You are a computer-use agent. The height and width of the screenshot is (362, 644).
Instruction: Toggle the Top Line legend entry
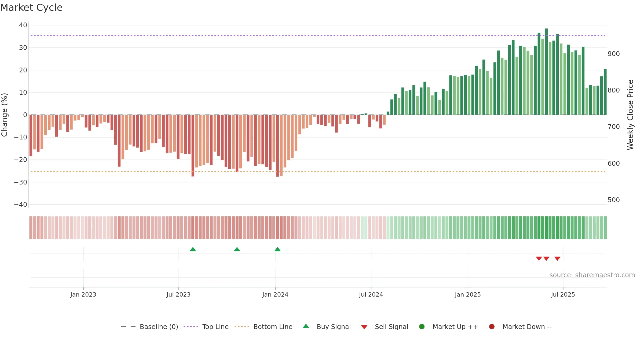point(206,327)
